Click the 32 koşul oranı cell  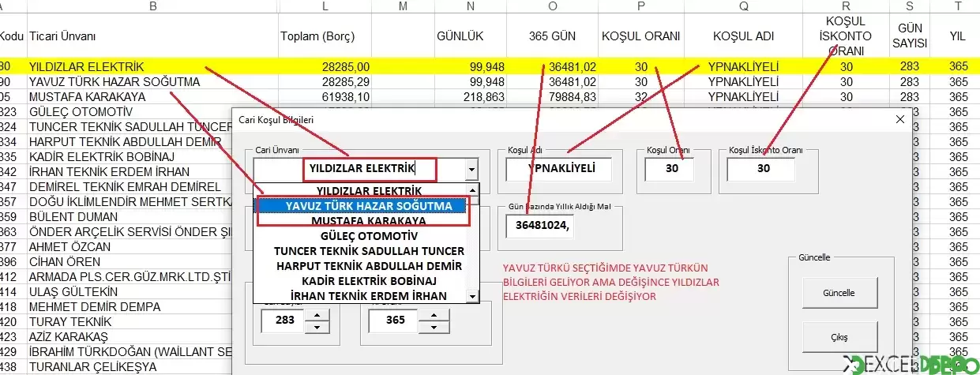click(x=641, y=96)
